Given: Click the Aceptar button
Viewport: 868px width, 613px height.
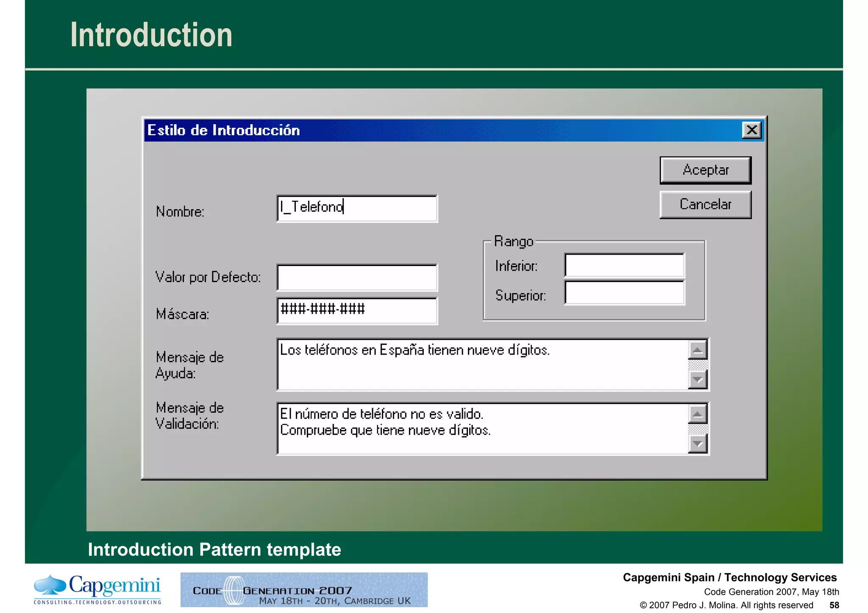Looking at the screenshot, I should 705,170.
